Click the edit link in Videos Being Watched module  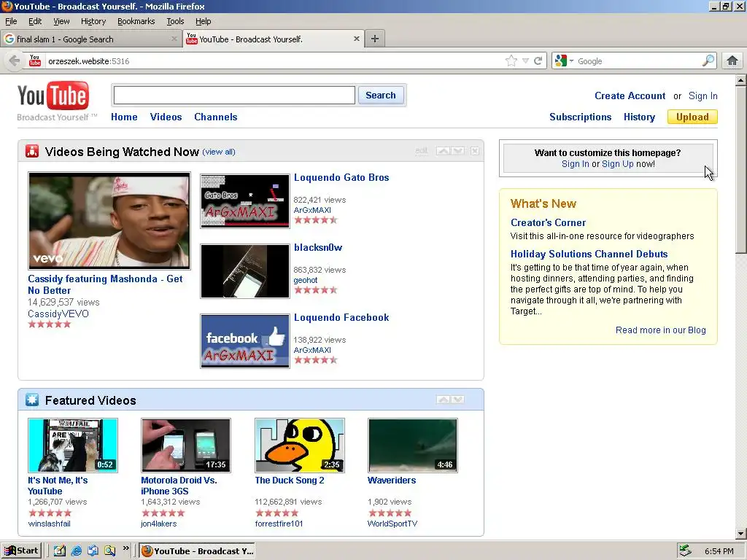click(x=422, y=151)
